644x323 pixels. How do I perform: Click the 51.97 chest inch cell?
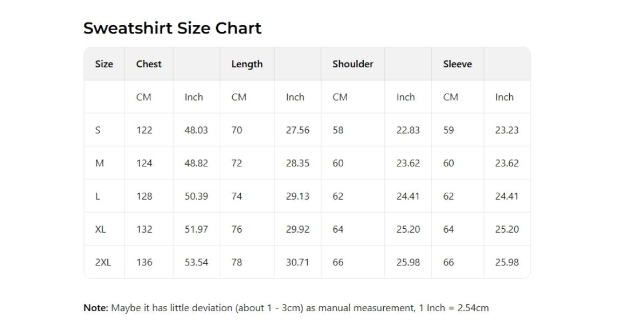(196, 229)
